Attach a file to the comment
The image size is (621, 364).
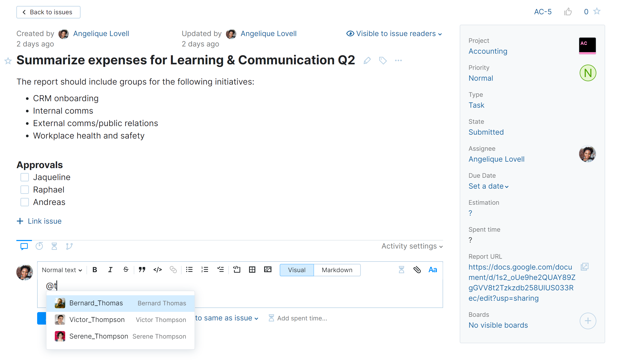[x=417, y=270]
